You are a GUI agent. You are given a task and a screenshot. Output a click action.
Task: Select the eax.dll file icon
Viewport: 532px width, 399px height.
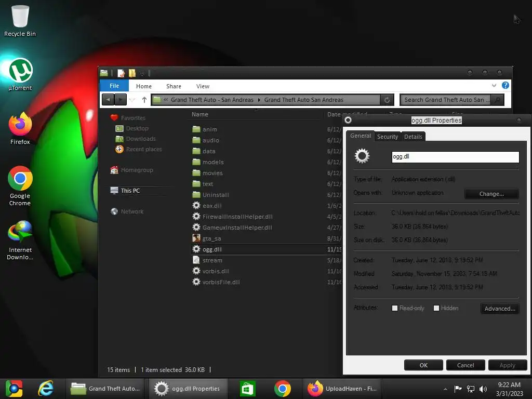(196, 205)
